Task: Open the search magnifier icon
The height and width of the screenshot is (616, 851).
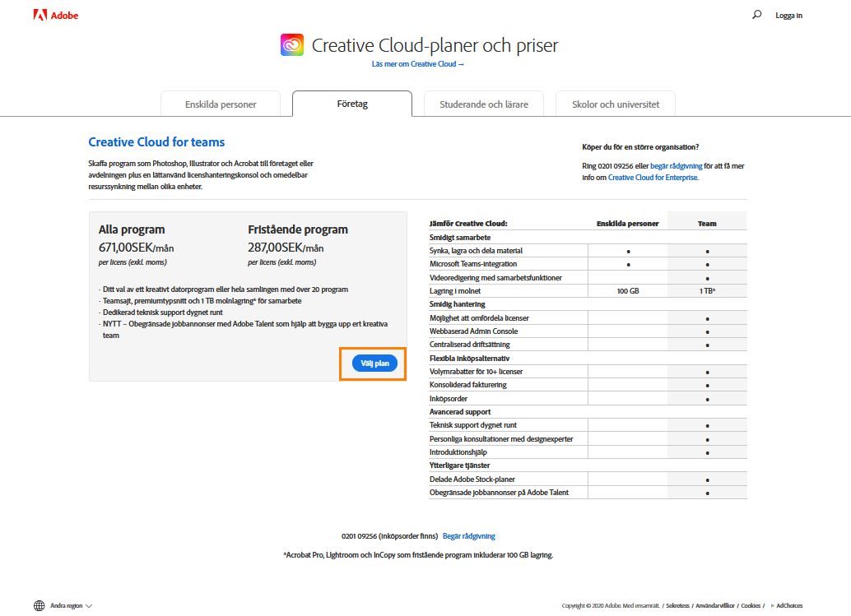Action: (x=756, y=15)
